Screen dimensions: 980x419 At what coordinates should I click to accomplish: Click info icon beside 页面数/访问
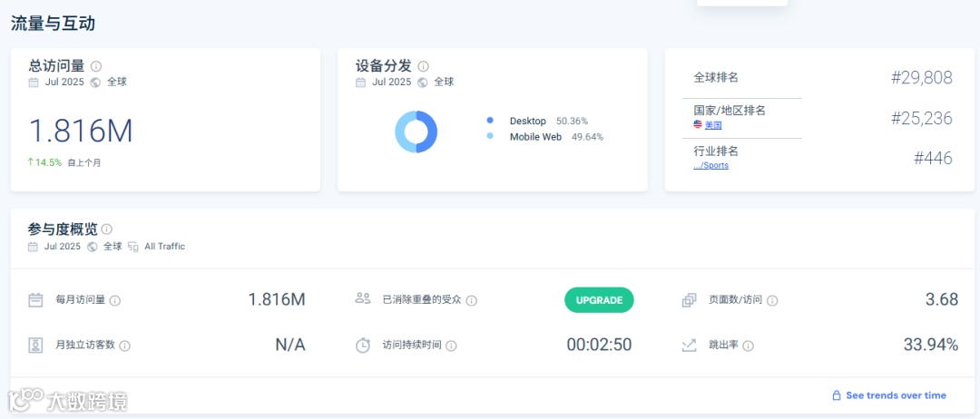pos(772,300)
